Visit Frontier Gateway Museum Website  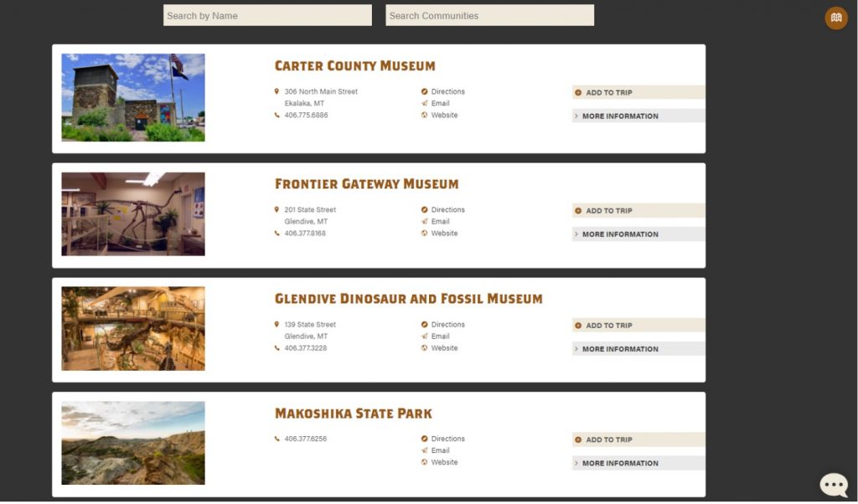point(444,234)
